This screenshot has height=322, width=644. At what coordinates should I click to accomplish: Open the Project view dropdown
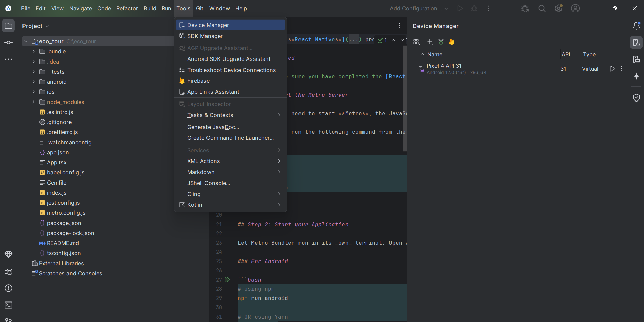(36, 26)
